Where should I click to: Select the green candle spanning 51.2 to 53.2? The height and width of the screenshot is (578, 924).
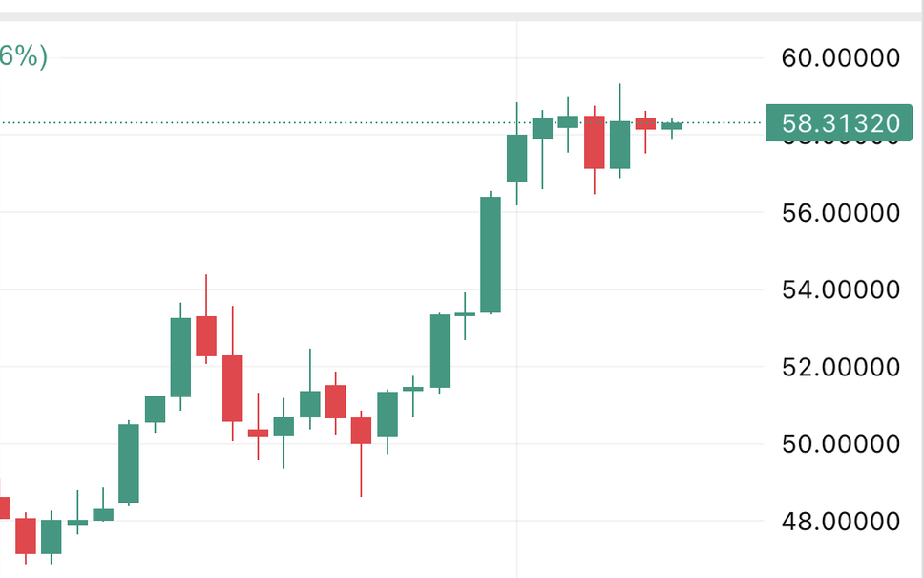180,356
